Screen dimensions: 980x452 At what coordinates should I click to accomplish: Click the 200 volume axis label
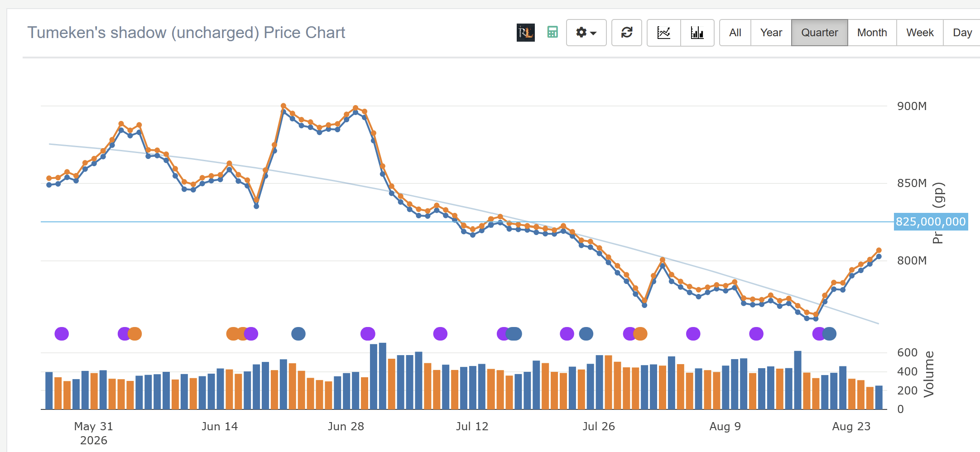[908, 390]
